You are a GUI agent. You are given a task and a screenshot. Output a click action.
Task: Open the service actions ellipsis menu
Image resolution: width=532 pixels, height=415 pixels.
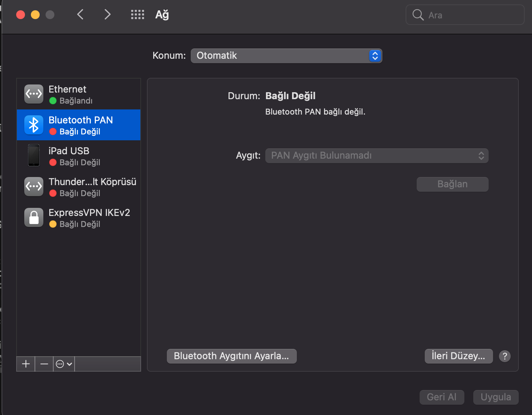(64, 364)
